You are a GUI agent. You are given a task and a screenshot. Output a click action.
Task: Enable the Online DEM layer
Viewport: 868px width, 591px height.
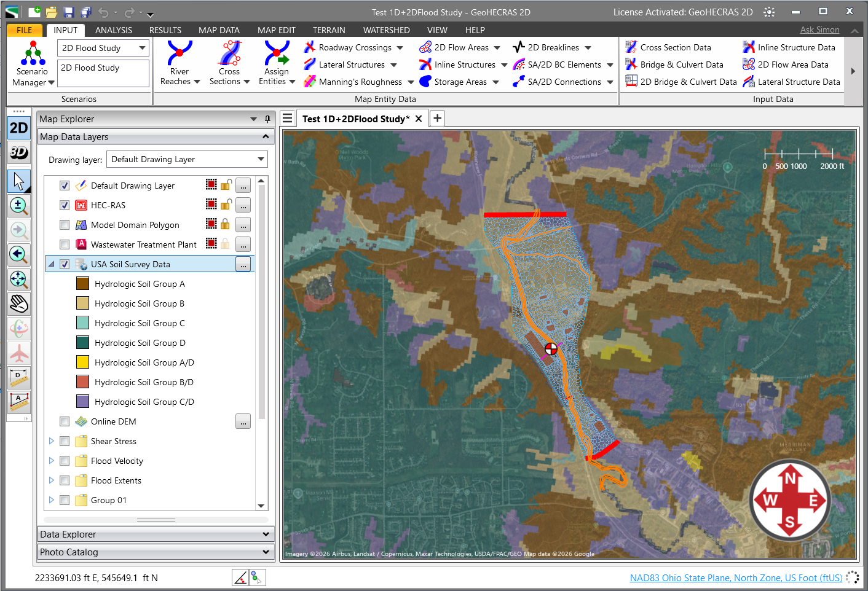[x=65, y=421]
